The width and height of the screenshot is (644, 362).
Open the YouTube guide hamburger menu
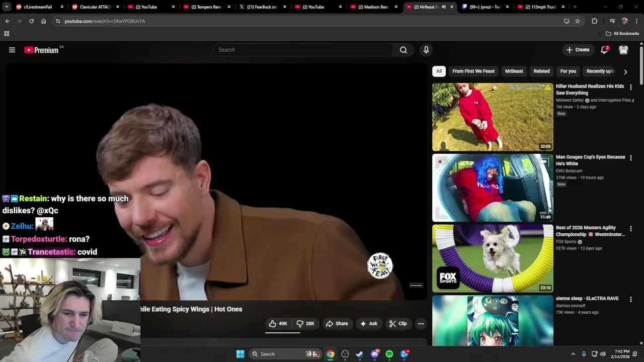pyautogui.click(x=12, y=50)
